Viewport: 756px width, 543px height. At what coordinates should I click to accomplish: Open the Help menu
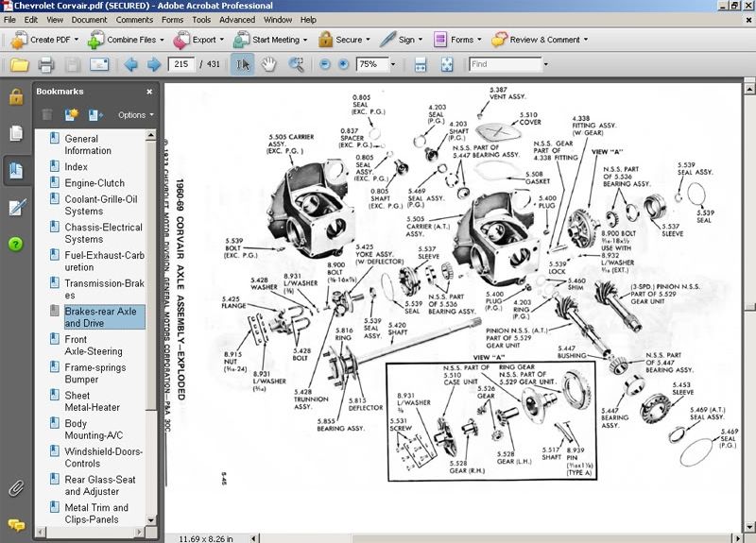[308, 20]
